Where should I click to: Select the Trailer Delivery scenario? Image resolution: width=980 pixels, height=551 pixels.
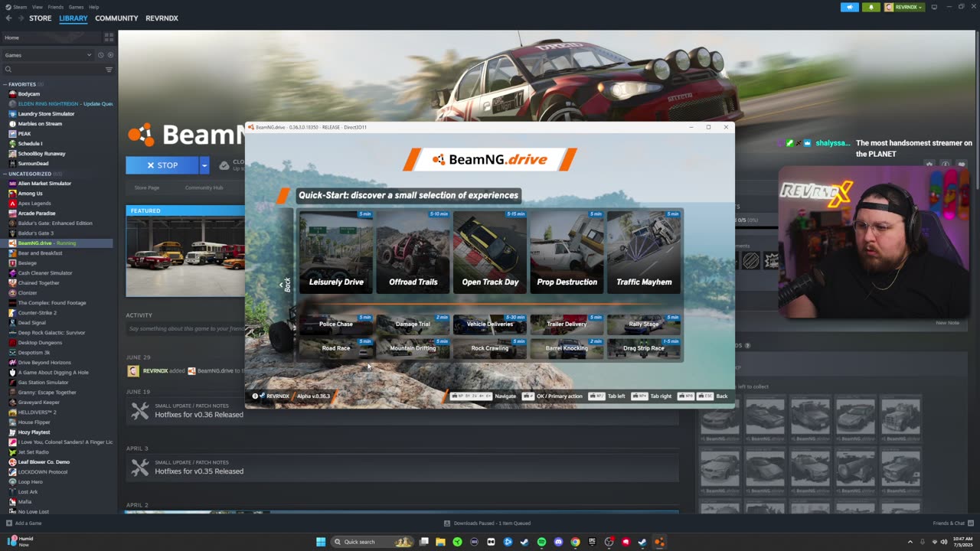pos(567,324)
